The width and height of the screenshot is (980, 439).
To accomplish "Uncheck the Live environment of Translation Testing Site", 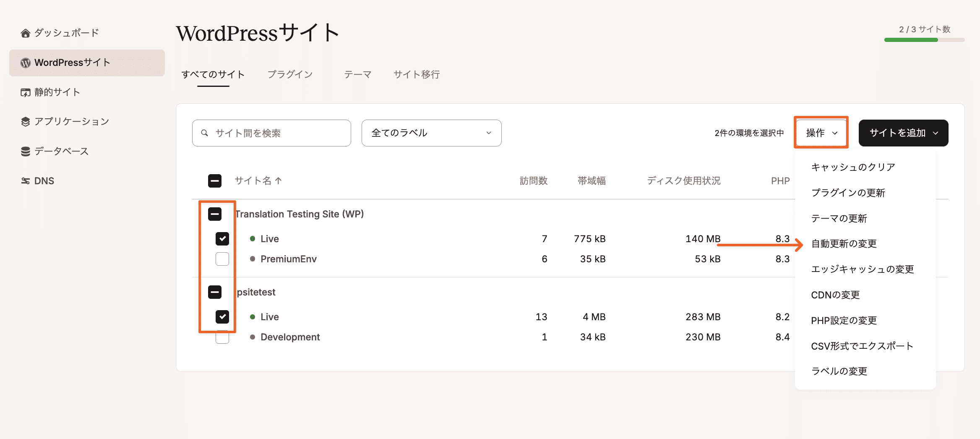I will pos(222,239).
